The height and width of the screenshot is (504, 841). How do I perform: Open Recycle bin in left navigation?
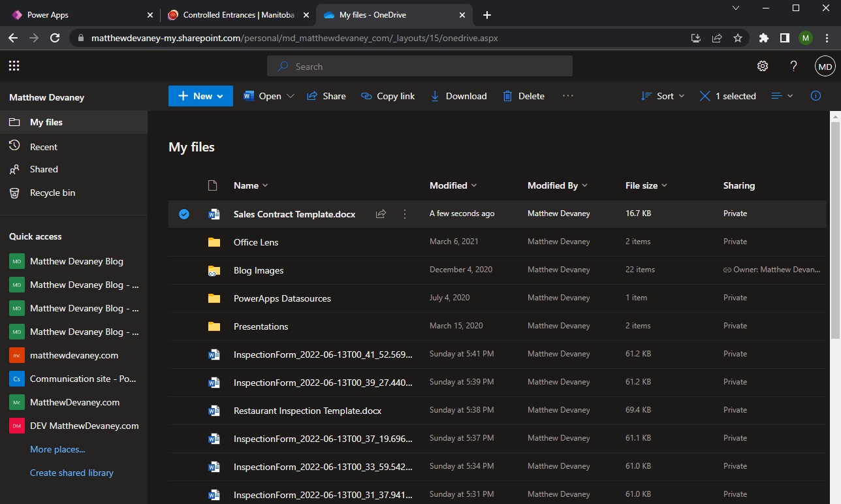click(52, 193)
